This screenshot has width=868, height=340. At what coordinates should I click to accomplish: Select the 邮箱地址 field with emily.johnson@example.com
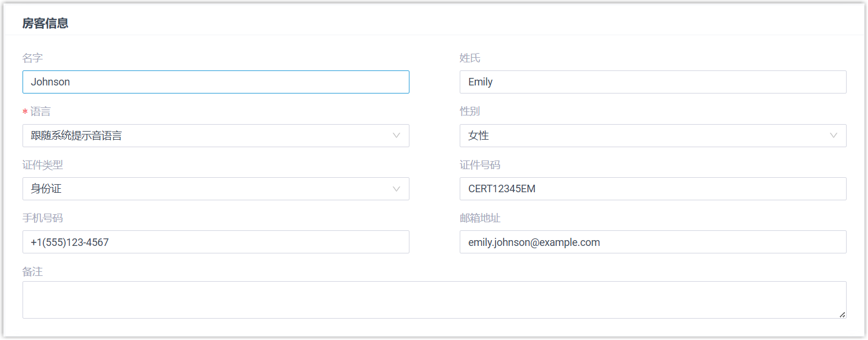653,242
